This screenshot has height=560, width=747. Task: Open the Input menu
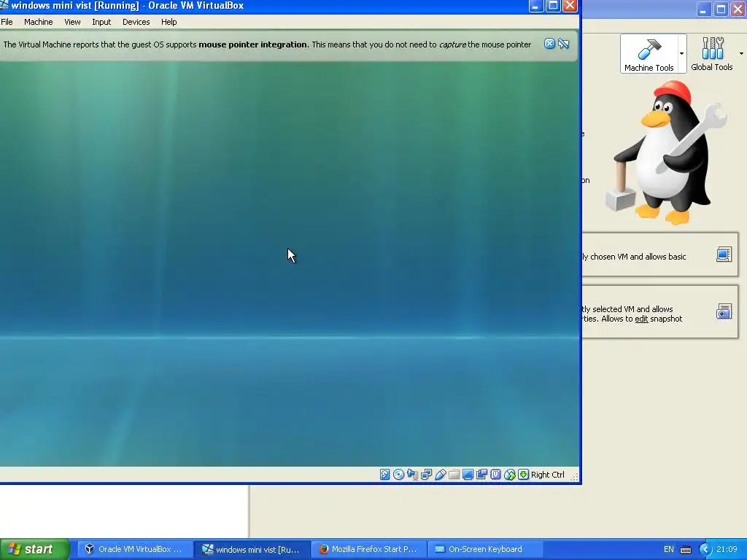click(x=101, y=22)
